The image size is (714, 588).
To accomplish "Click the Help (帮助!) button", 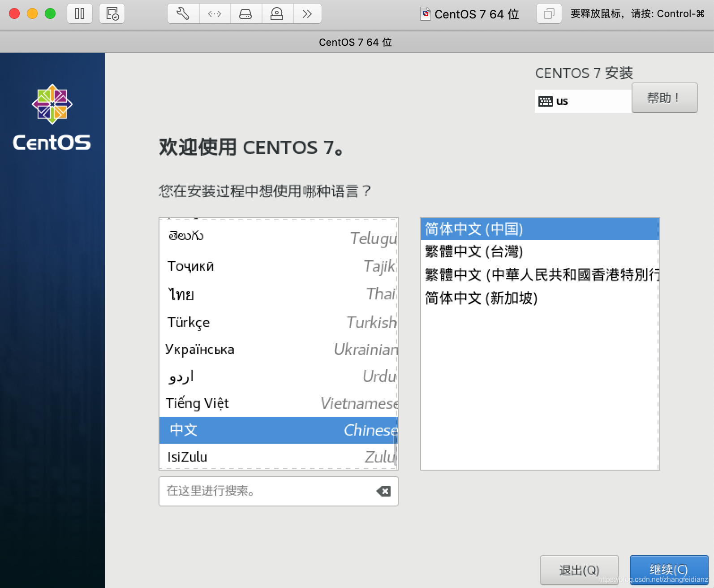I will (664, 98).
